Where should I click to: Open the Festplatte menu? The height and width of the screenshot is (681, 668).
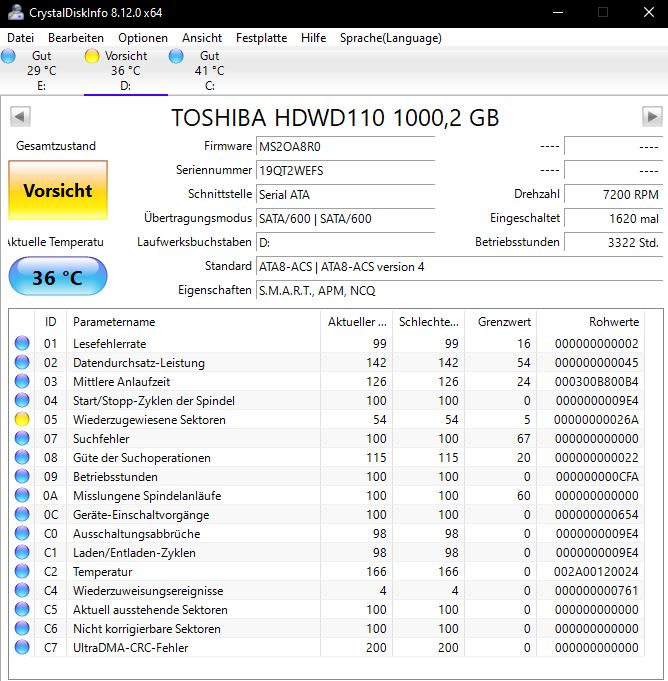tap(261, 38)
